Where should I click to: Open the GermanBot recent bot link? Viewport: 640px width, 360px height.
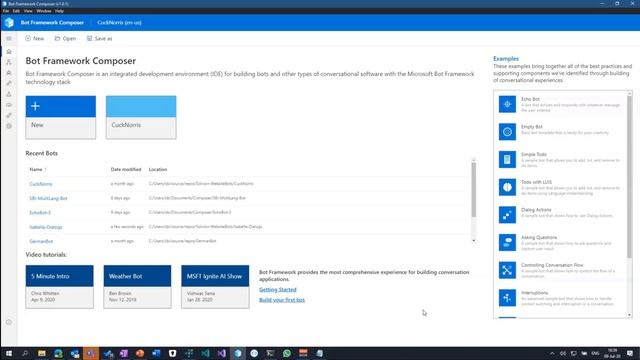(x=41, y=241)
